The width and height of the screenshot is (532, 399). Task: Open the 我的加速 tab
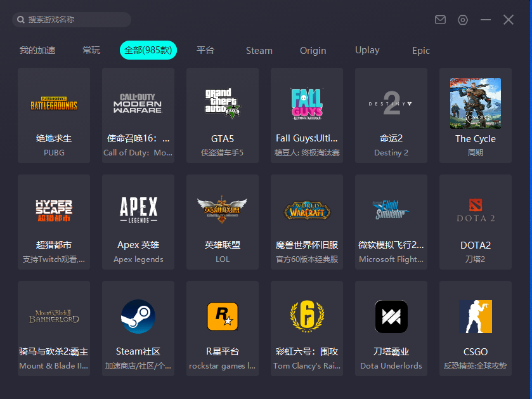tap(37, 50)
